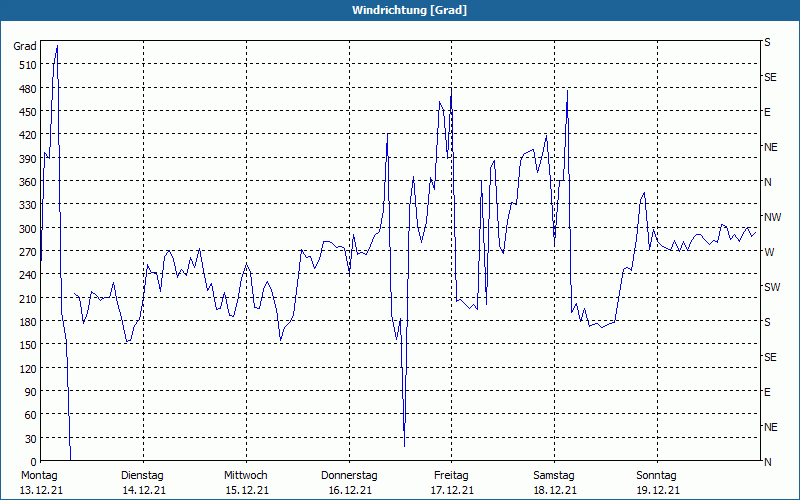
Task: Click the Sonntag day label
Action: tap(657, 476)
